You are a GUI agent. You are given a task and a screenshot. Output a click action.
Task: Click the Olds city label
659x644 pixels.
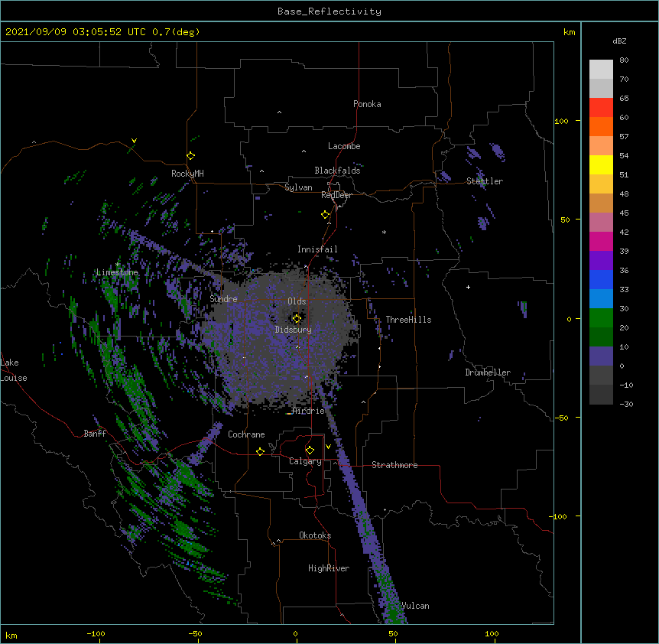(297, 301)
